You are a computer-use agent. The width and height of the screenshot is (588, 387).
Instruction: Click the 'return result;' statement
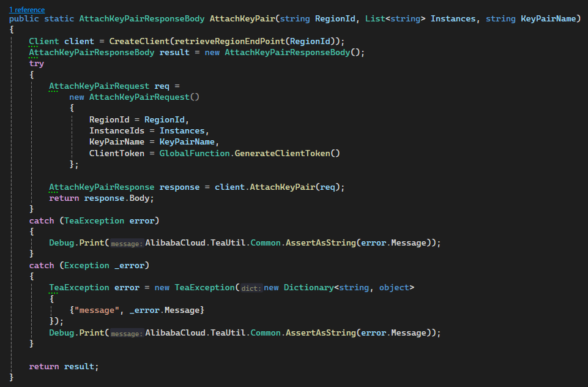[x=64, y=366]
